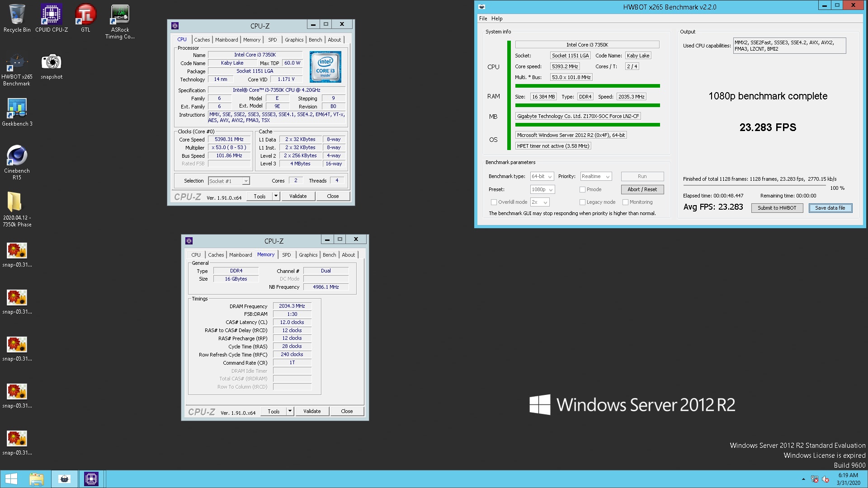Switch to Bench tab in upper CPU-Z
This screenshot has width=868, height=488.
[x=316, y=40]
